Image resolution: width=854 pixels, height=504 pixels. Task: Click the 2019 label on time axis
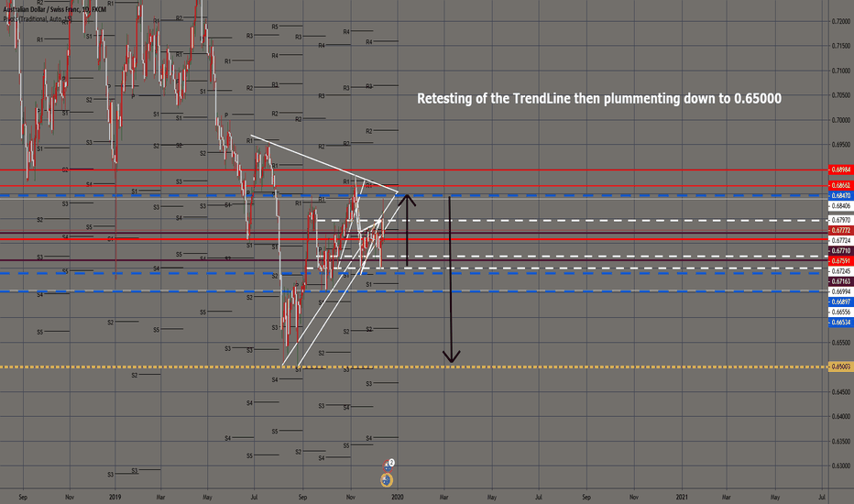115,496
